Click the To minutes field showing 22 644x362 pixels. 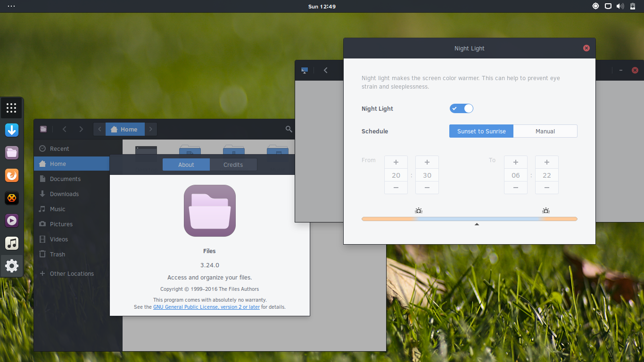point(547,175)
